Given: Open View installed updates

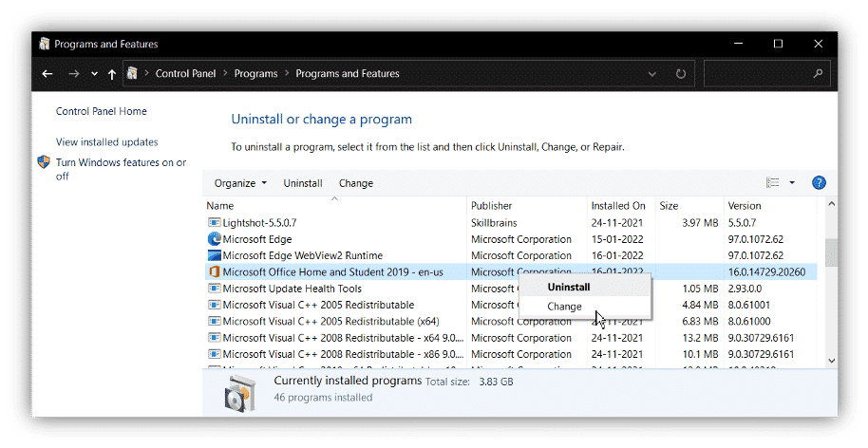Looking at the screenshot, I should tap(107, 142).
